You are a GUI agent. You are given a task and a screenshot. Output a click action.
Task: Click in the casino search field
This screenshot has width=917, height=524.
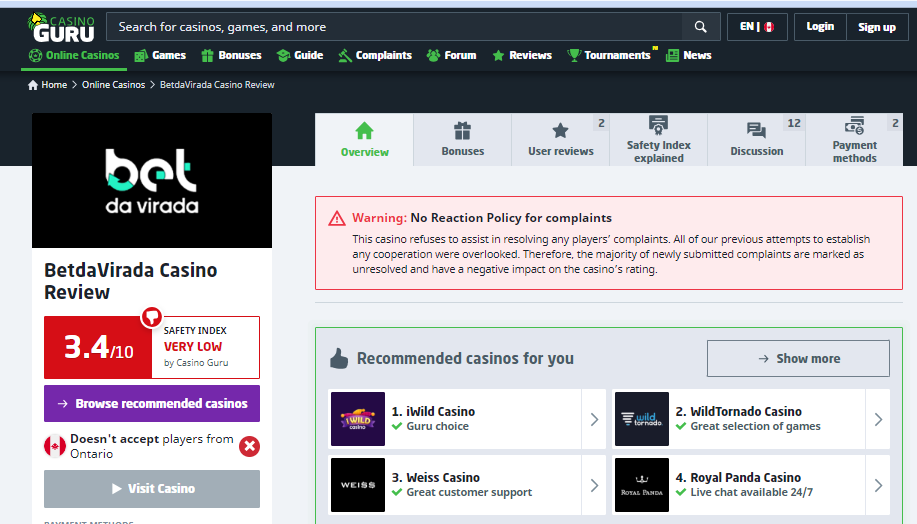pos(395,27)
